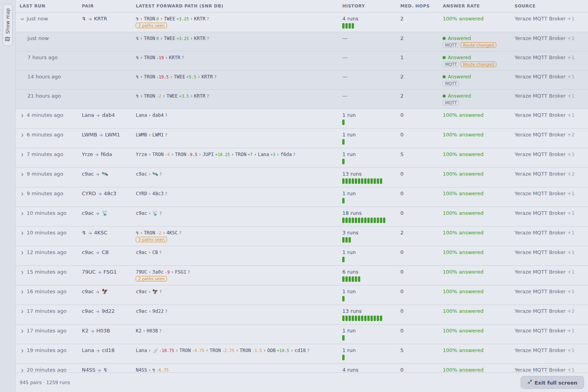Expand the LWMB → LWM1 row
588x392 pixels.
[22, 135]
